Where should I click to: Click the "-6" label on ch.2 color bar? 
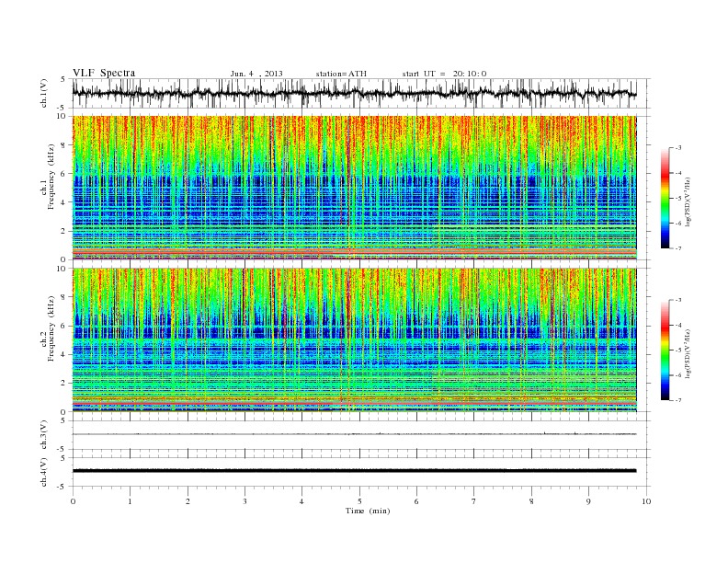click(678, 375)
